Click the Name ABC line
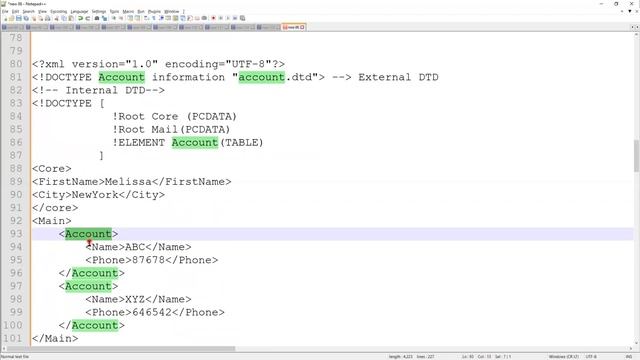The image size is (640, 360). click(138, 247)
